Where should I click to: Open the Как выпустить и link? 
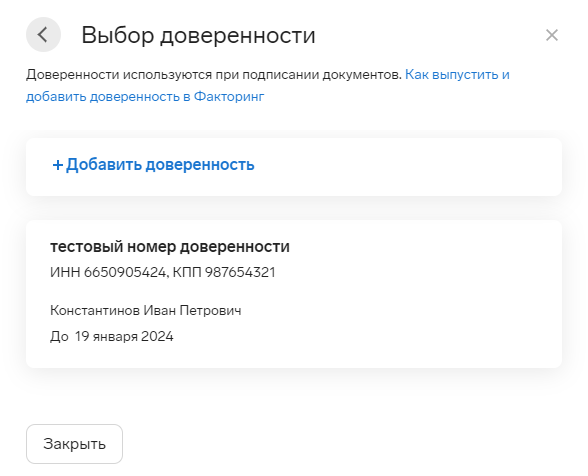pyautogui.click(x=457, y=74)
